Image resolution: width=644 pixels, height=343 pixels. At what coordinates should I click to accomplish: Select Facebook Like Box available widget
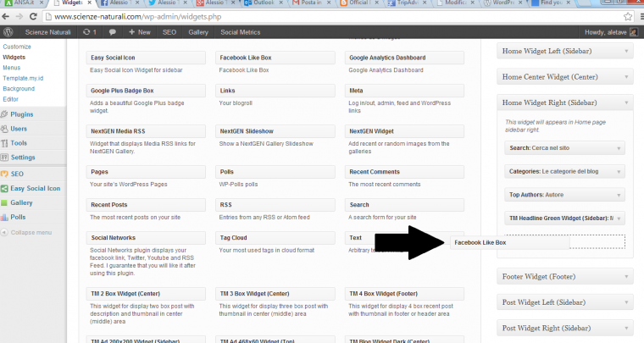click(275, 58)
